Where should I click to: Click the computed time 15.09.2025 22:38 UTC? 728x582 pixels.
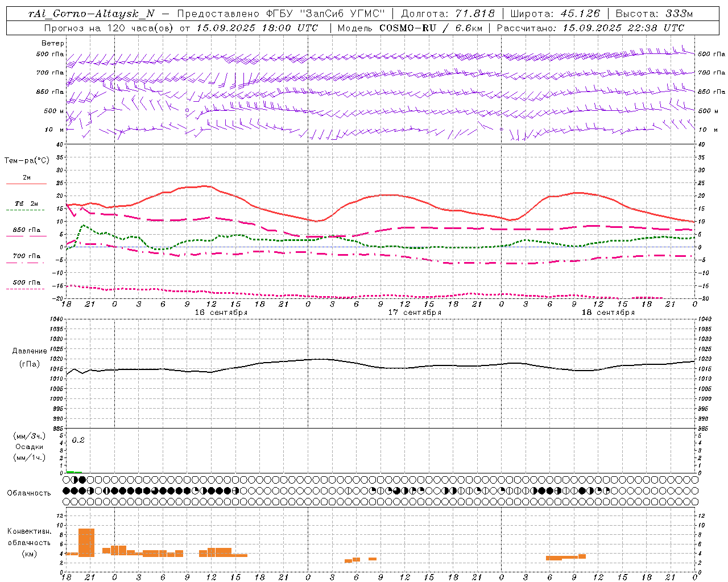[623, 28]
